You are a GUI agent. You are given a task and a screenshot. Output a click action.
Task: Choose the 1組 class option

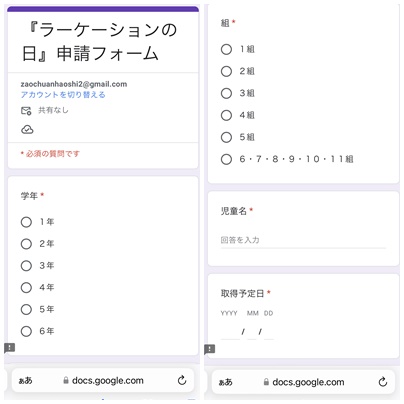tap(226, 49)
